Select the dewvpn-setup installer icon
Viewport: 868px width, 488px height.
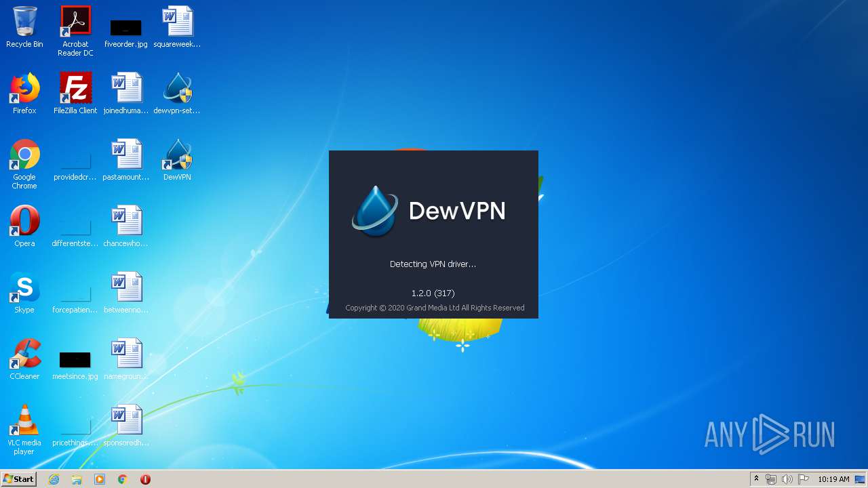177,94
